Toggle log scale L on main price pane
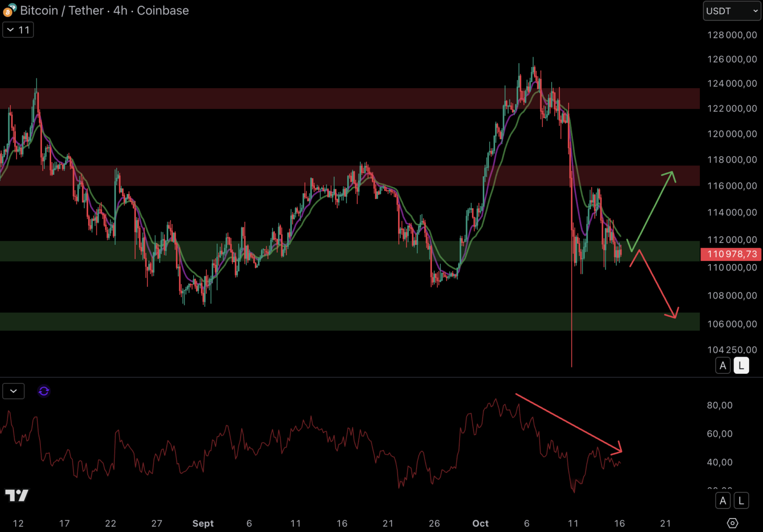 pyautogui.click(x=741, y=366)
